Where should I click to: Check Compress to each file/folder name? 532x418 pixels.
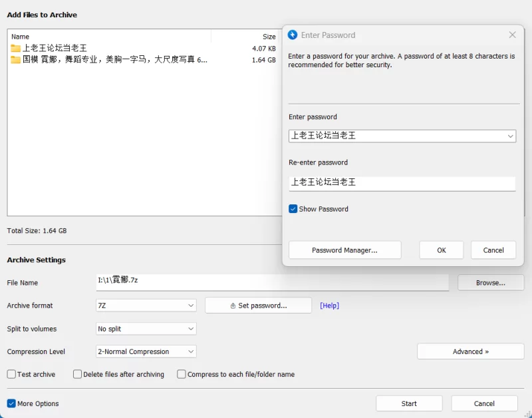click(182, 374)
